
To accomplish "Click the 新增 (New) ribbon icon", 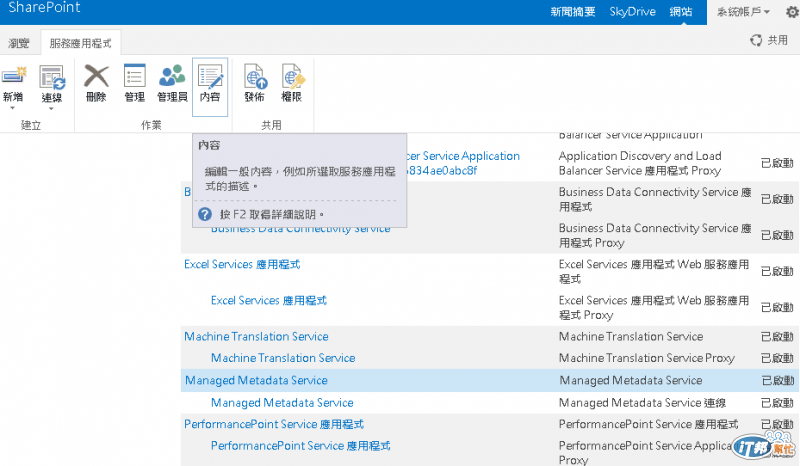I will point(13,77).
